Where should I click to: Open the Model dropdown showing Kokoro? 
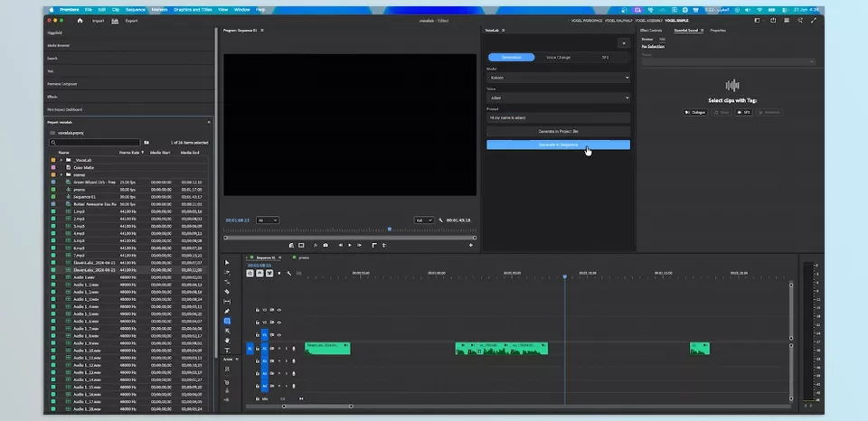[x=558, y=78]
